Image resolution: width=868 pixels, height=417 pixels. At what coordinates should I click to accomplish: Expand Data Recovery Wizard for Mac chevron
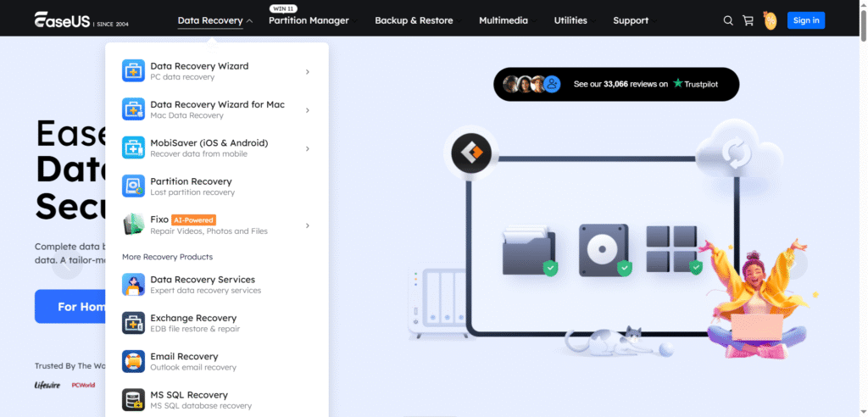[x=307, y=110]
